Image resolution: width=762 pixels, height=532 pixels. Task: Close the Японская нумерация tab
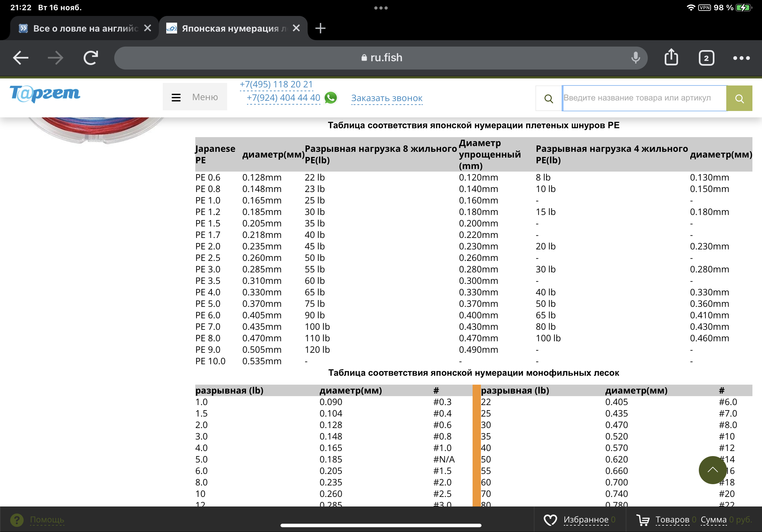coord(296,28)
